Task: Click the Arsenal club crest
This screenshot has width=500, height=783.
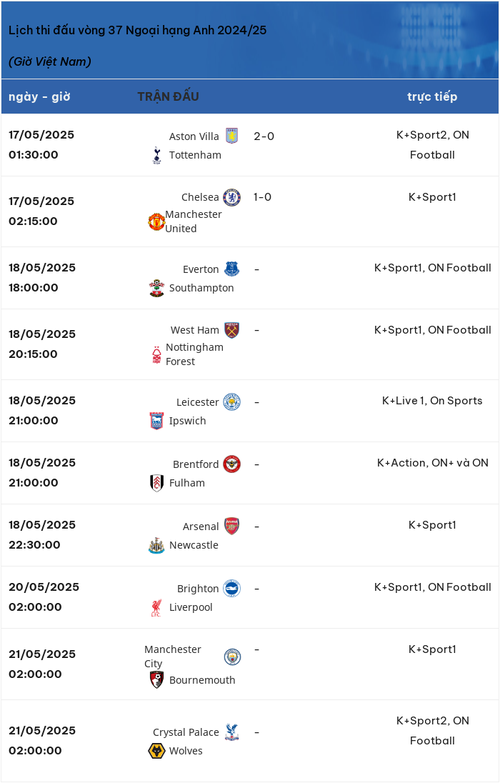Action: tap(232, 526)
